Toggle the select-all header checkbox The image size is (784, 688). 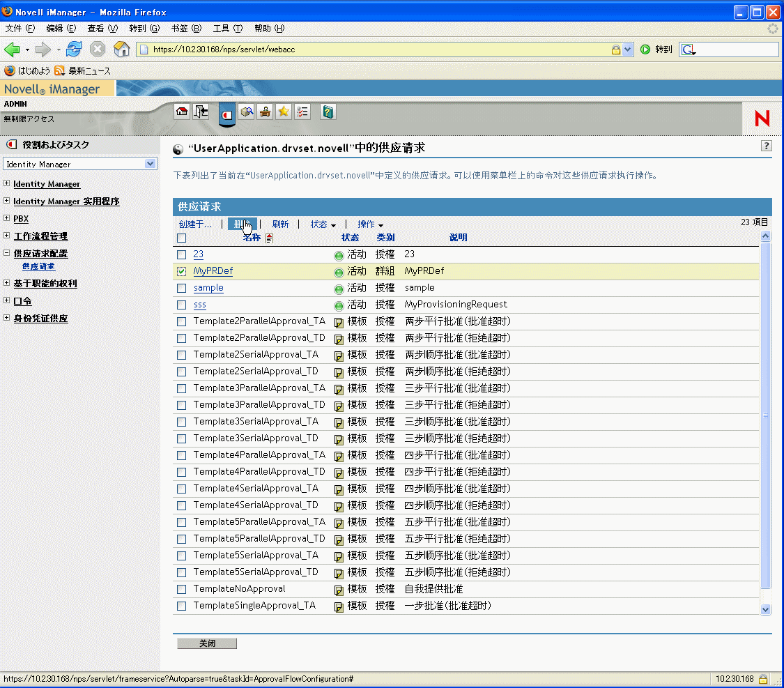coord(181,238)
